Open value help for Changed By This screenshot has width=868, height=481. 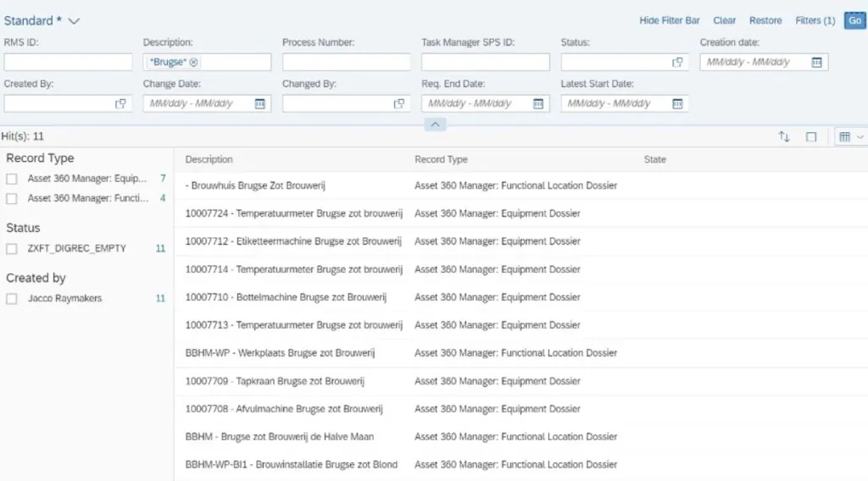click(x=398, y=104)
